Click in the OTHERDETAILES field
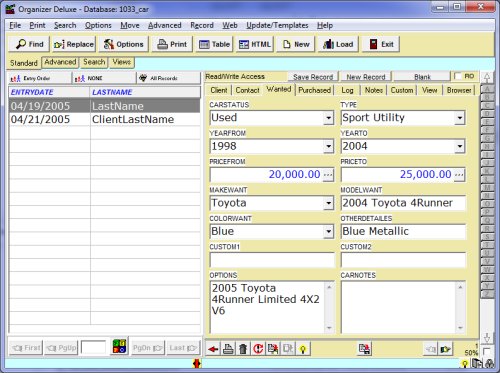500x373 pixels. [x=403, y=231]
